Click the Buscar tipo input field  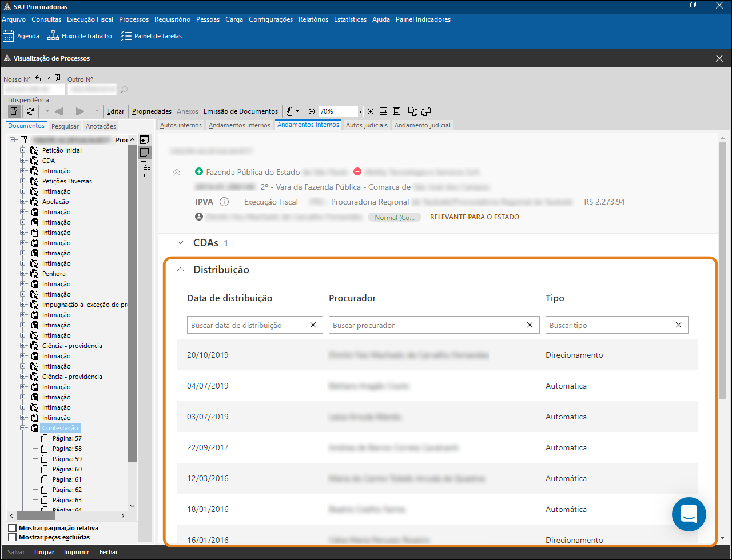point(616,325)
